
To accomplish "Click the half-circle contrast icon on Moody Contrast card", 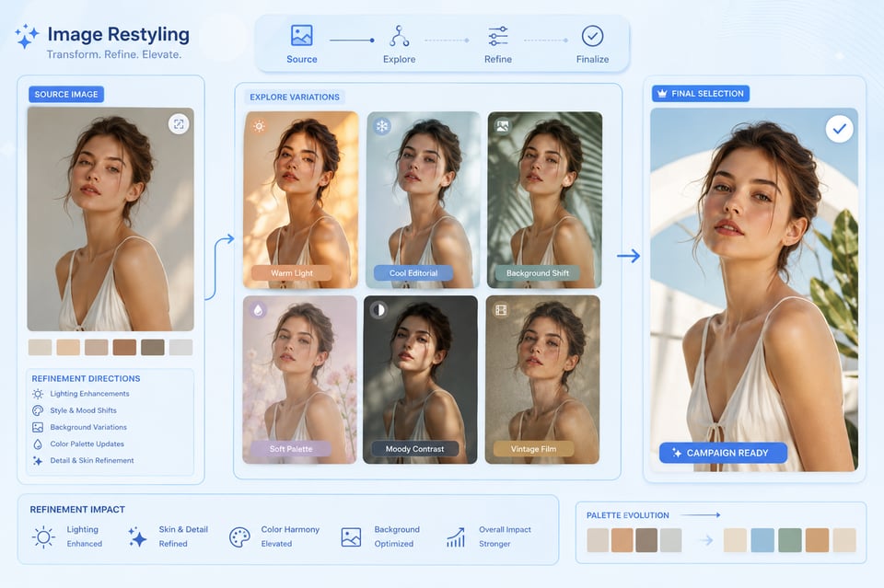I will pyautogui.click(x=379, y=310).
